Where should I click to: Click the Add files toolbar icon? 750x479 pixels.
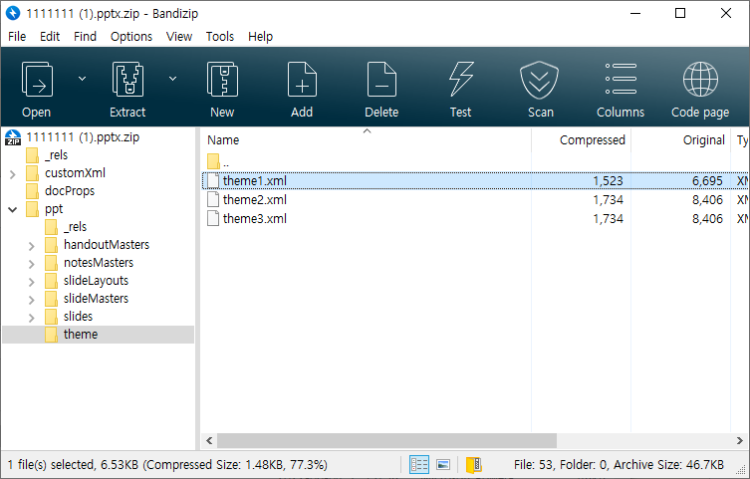pos(302,80)
